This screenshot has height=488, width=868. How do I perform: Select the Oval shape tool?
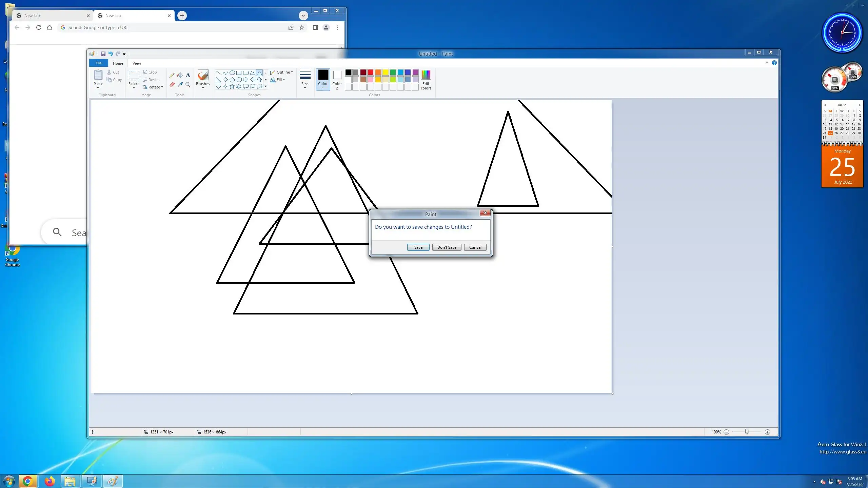(232, 73)
